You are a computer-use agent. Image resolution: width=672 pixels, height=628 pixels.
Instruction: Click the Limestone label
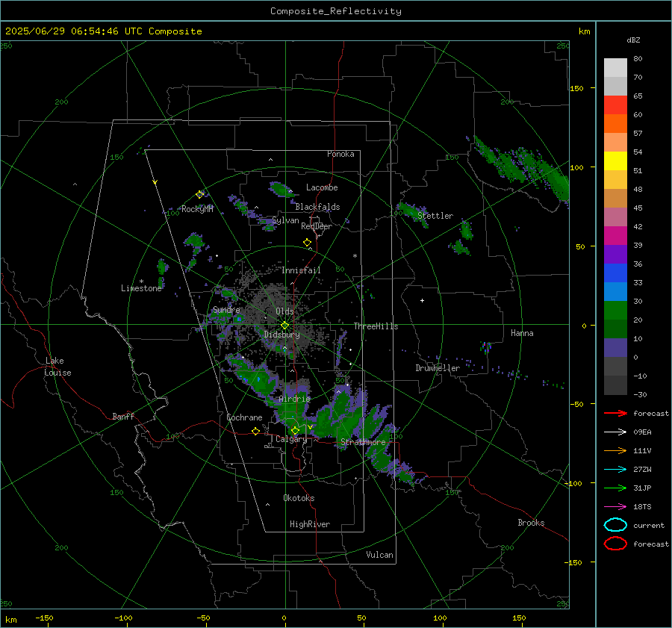pyautogui.click(x=141, y=288)
